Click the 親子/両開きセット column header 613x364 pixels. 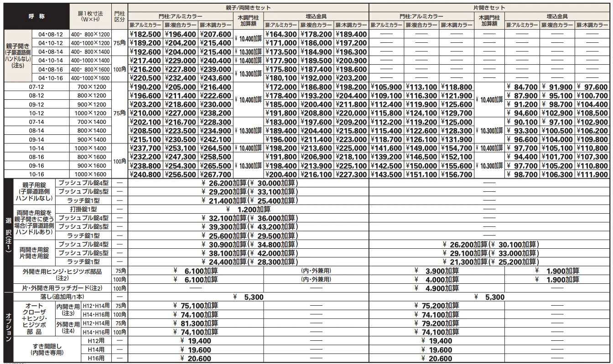click(x=248, y=8)
